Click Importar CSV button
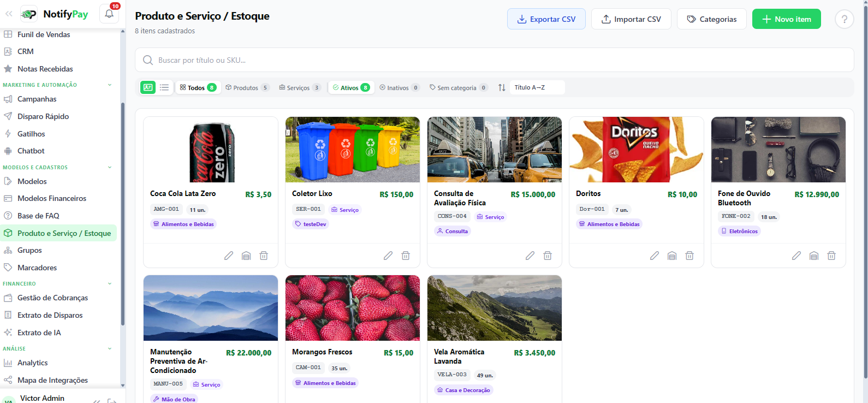This screenshot has height=403, width=868. [631, 19]
